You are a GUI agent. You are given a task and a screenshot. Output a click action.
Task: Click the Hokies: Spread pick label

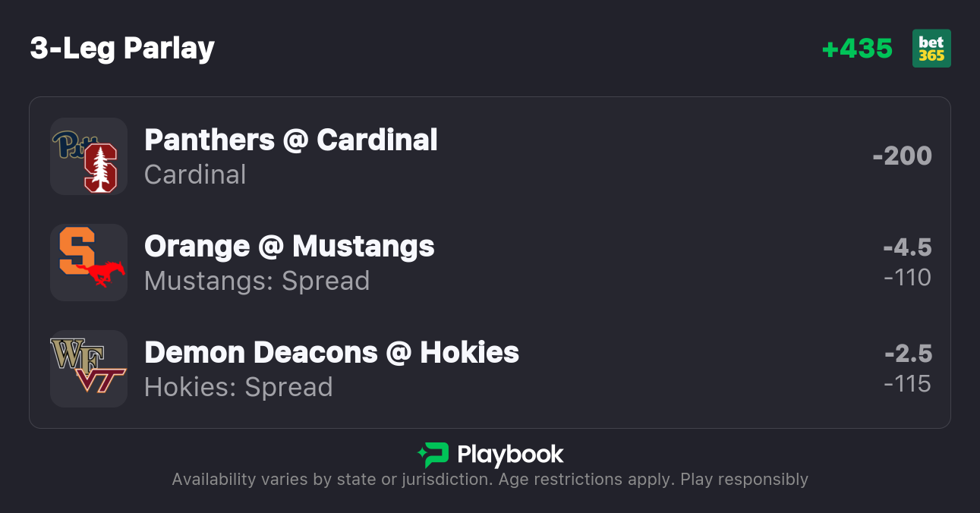238,387
